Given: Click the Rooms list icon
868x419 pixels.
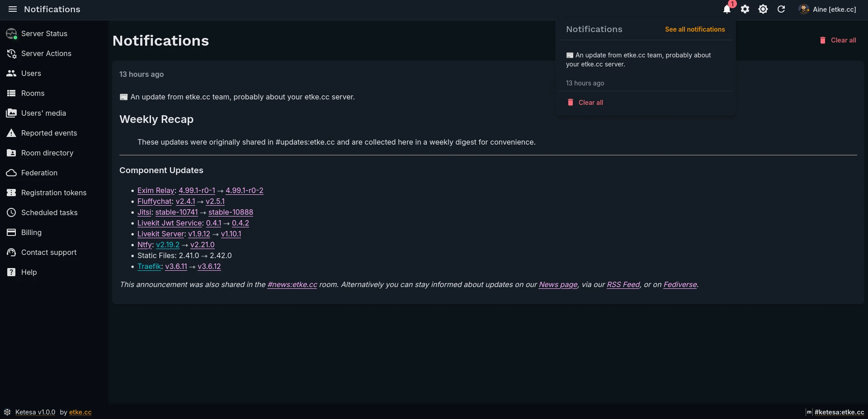Looking at the screenshot, I should [11, 93].
